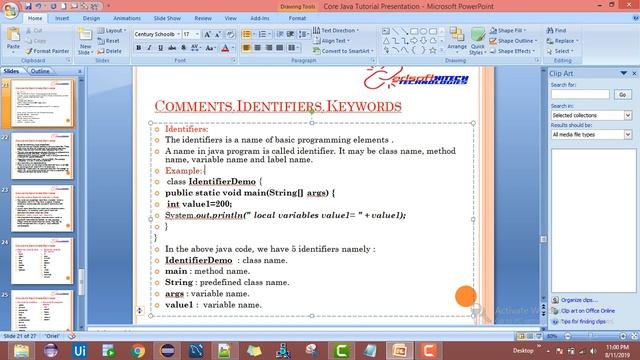Toggle Center text alignment
This screenshot has width=640, height=360.
coord(258,48)
